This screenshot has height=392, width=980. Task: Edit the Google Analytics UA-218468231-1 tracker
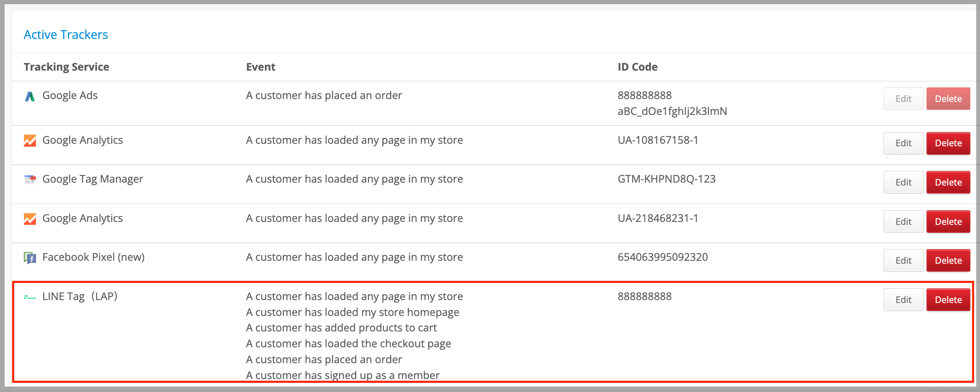pyautogui.click(x=903, y=221)
